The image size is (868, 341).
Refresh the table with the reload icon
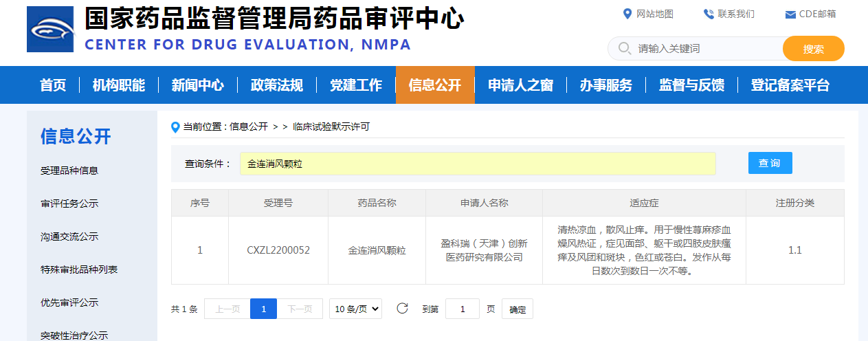click(x=402, y=309)
